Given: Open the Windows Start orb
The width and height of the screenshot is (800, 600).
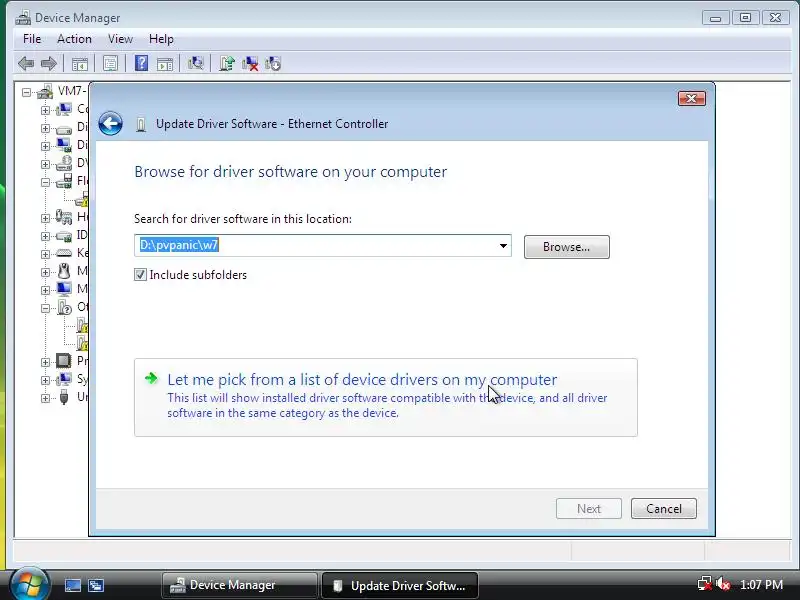Looking at the screenshot, I should 29,584.
